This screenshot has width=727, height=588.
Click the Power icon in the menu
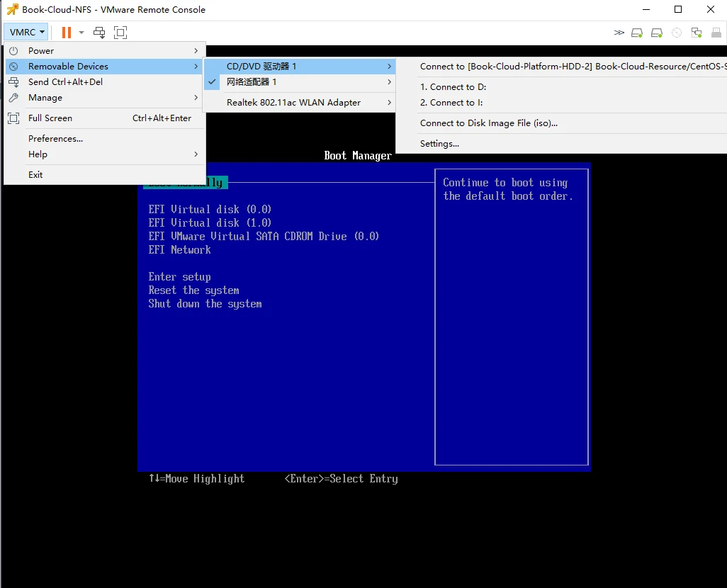(14, 50)
